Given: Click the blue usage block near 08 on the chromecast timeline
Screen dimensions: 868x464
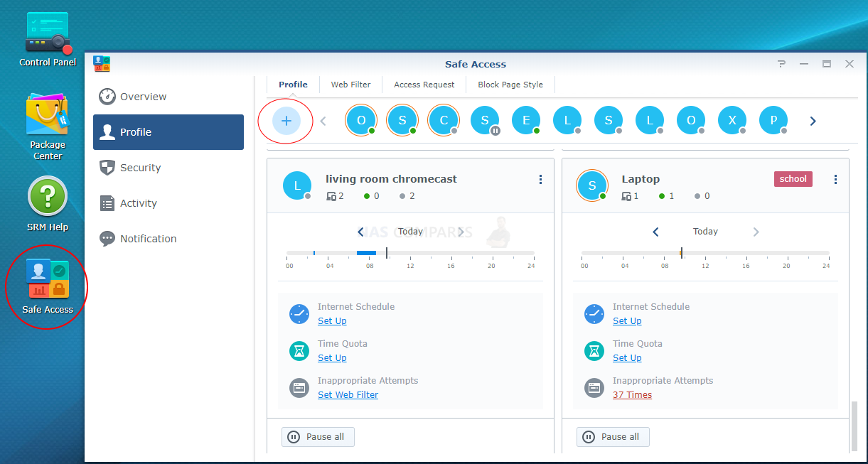Looking at the screenshot, I should [366, 253].
